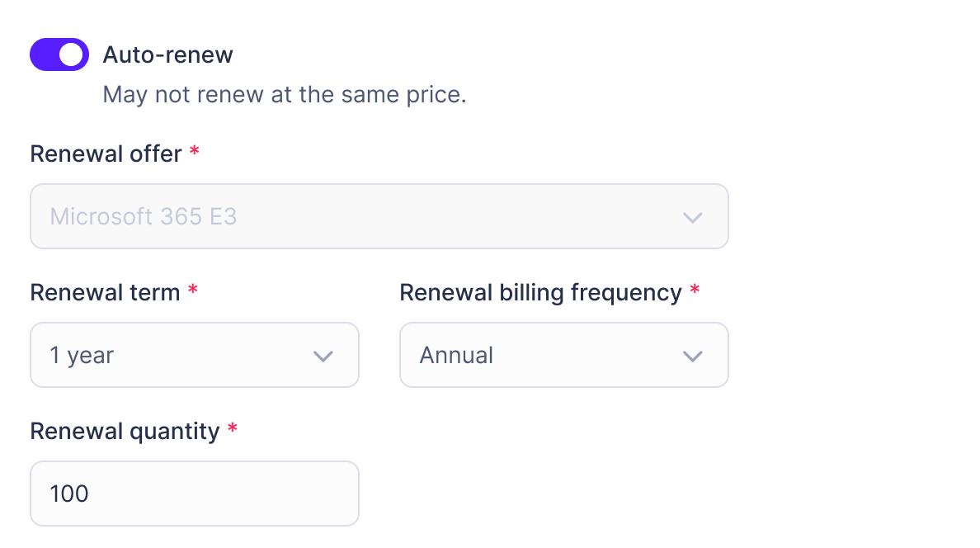This screenshot has width=980, height=548.
Task: Click the chevron arrow in billing frequency box
Action: pos(692,356)
